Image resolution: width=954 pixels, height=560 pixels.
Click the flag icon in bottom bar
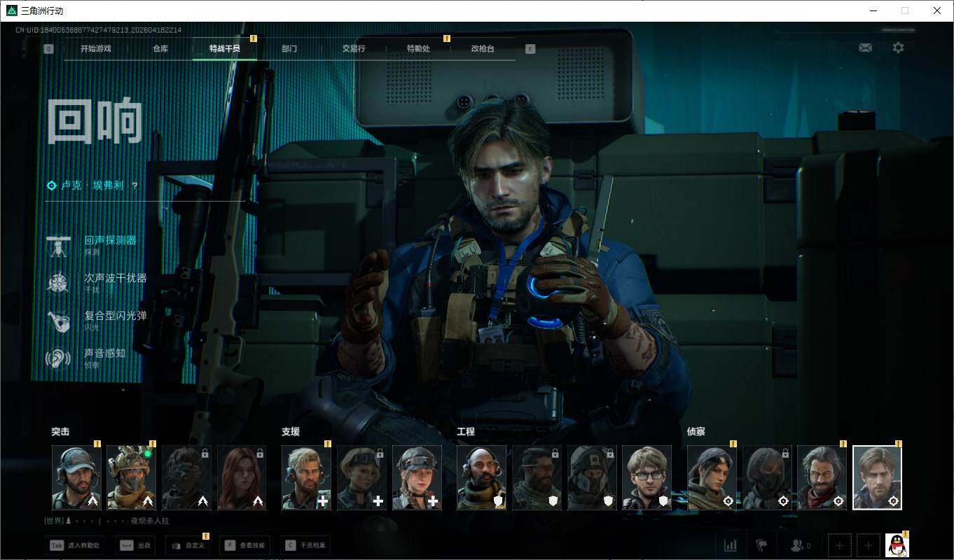(x=761, y=545)
